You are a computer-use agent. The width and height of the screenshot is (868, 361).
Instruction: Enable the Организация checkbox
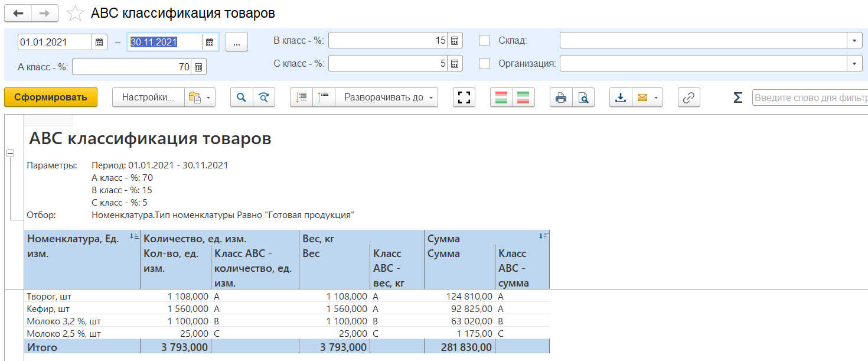tap(485, 63)
